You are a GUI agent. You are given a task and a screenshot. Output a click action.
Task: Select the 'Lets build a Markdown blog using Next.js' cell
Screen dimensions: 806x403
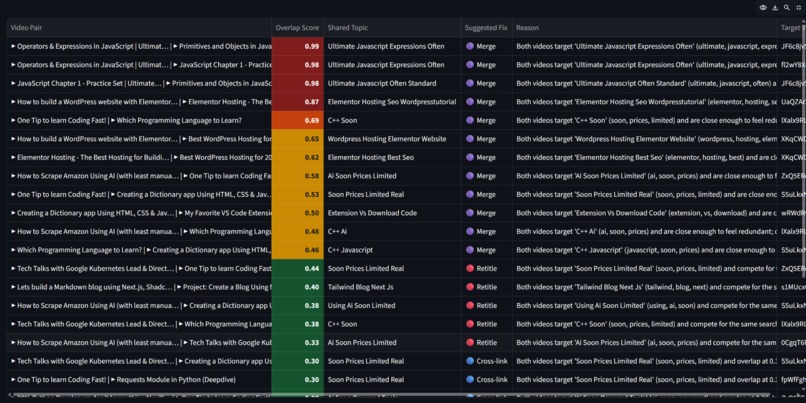click(x=139, y=287)
